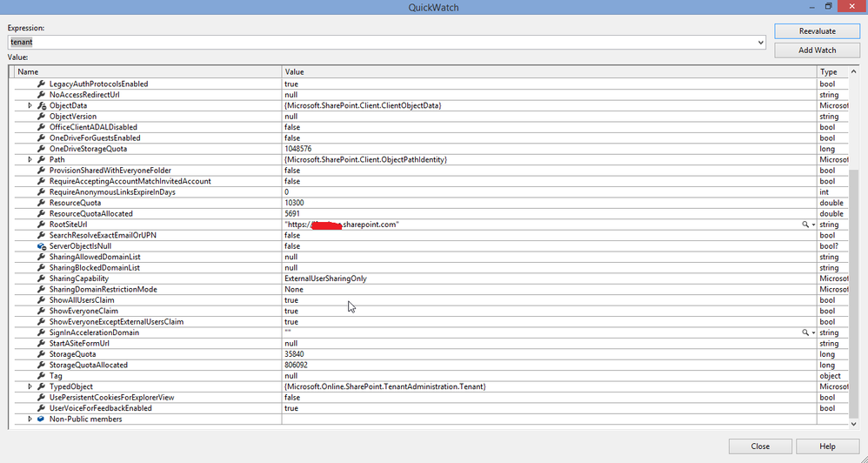The width and height of the screenshot is (868, 463).
Task: Select the ObjectData value ClientObjectData
Action: pos(364,105)
